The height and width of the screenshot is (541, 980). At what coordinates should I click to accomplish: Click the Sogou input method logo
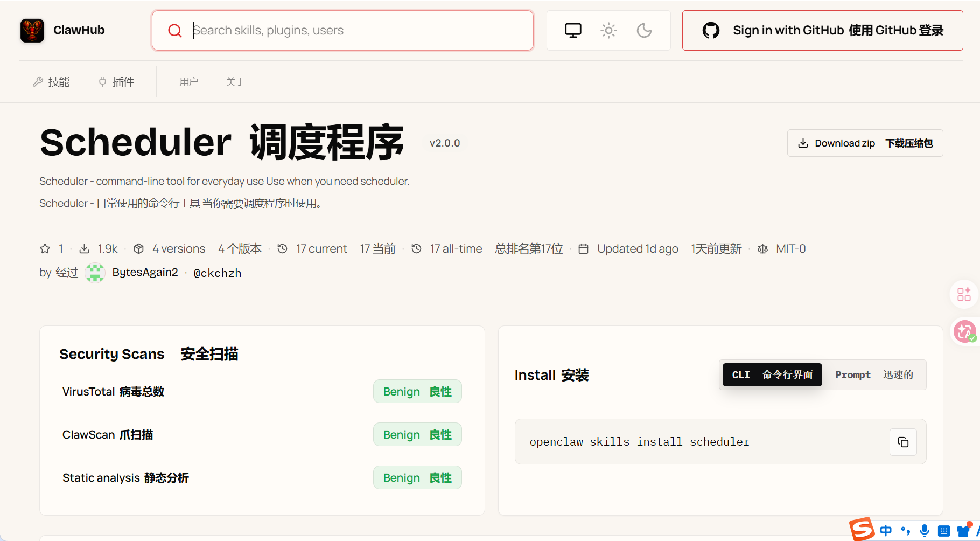tap(862, 529)
